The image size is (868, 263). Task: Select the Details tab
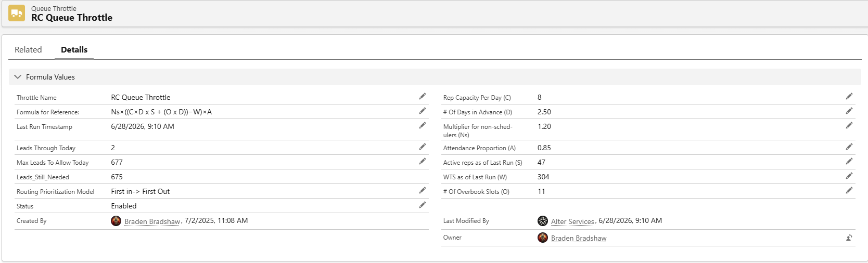pos(74,50)
